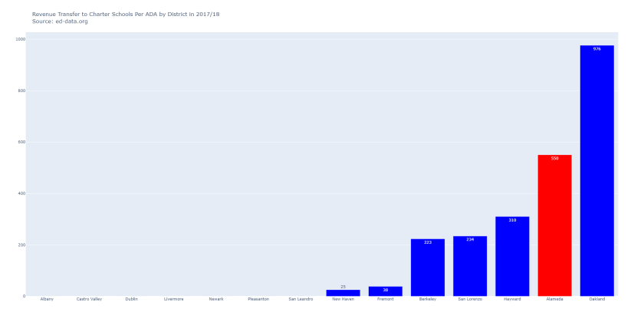Click the San Leandro axis label

[x=301, y=299]
